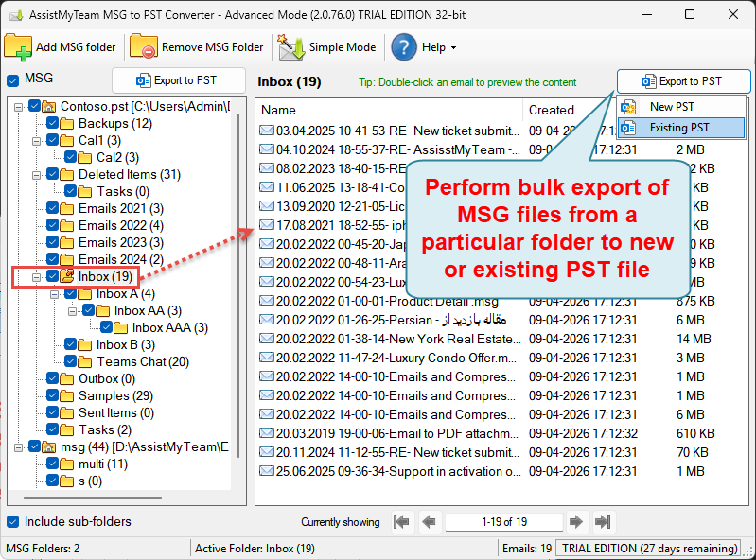Click envelope icon of 04.10.2024 email
Screen dimensions: 756x560
pos(267,149)
